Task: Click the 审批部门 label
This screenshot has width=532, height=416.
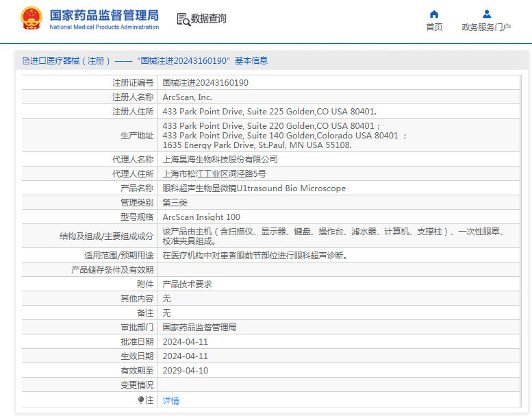Action: pos(137,328)
